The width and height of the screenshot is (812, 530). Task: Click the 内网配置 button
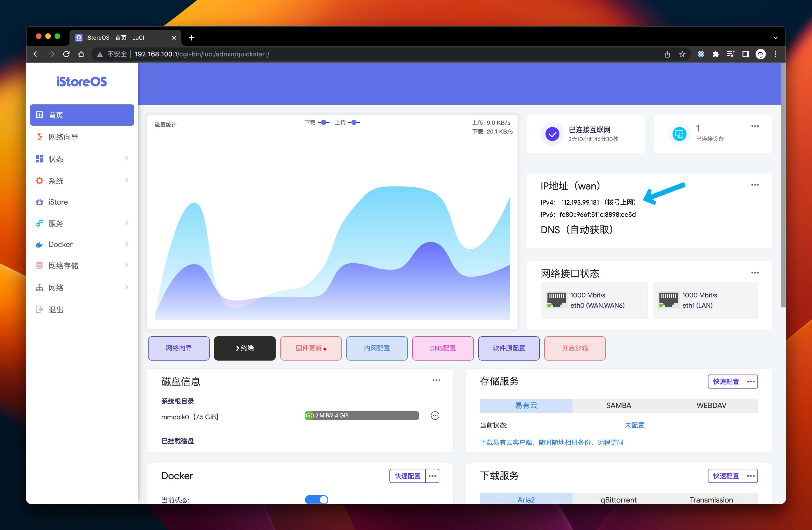[x=377, y=348]
